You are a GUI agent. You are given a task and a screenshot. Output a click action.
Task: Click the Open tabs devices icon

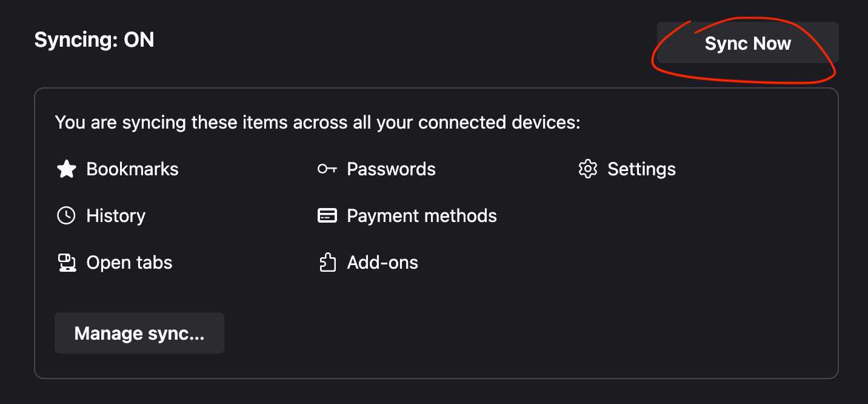pyautogui.click(x=67, y=263)
